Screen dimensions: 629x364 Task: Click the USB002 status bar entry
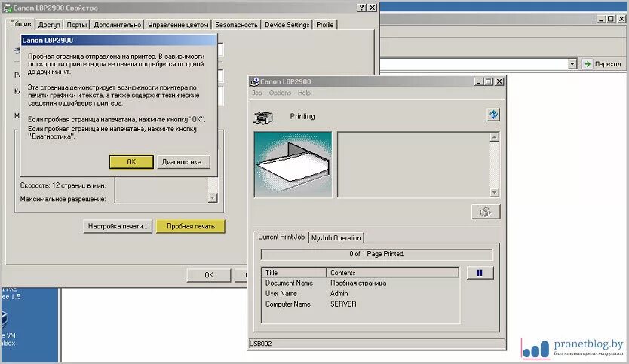click(x=260, y=344)
